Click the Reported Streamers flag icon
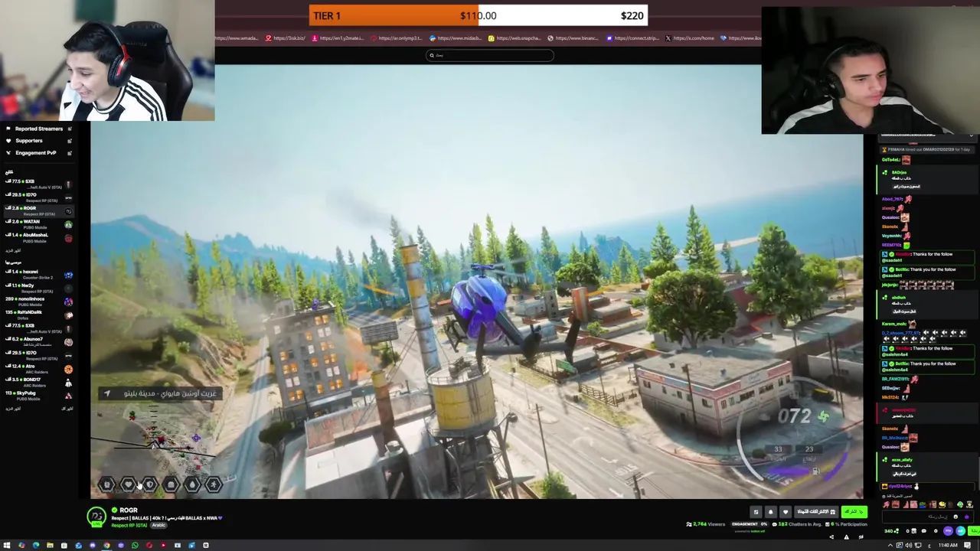 [x=8, y=129]
